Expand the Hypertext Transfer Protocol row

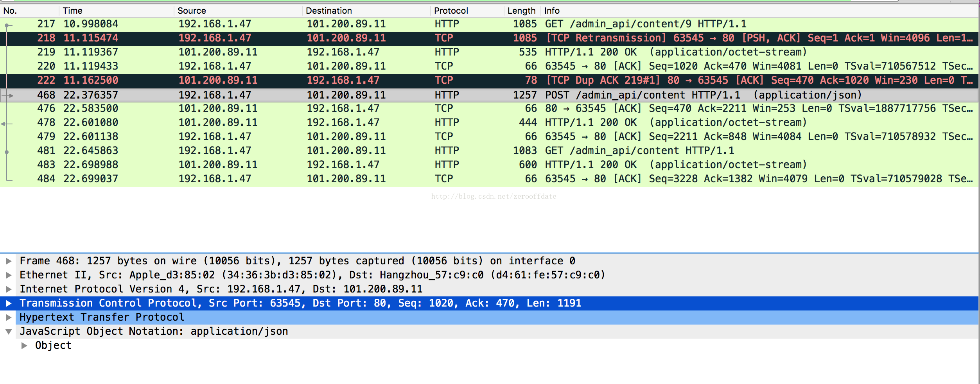pos(9,318)
